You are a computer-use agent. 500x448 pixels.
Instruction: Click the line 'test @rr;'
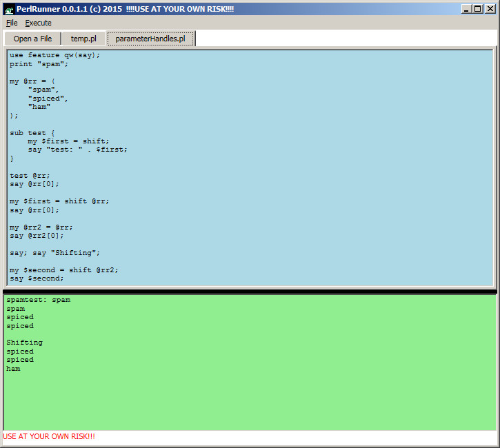[30, 176]
